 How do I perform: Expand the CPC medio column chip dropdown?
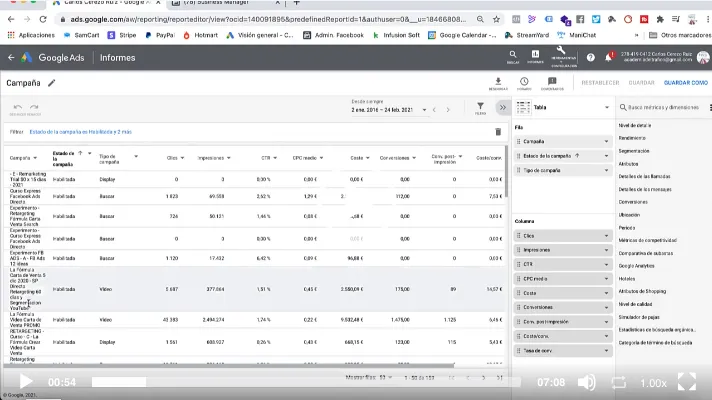[x=606, y=279]
